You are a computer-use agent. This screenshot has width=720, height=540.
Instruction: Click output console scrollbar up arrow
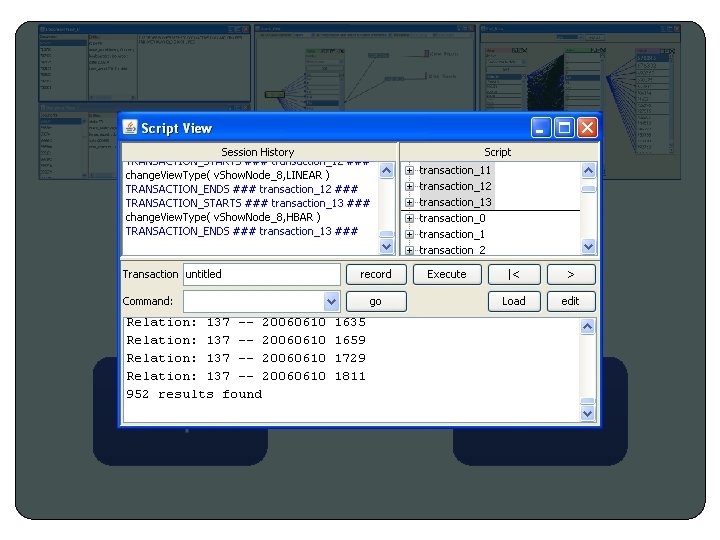point(588,326)
